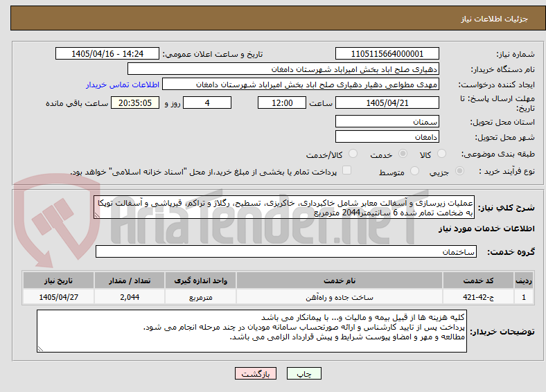The width and height of the screenshot is (546, 392).
Task: Click the deadline date field 1405/04/21
Action: [387, 103]
